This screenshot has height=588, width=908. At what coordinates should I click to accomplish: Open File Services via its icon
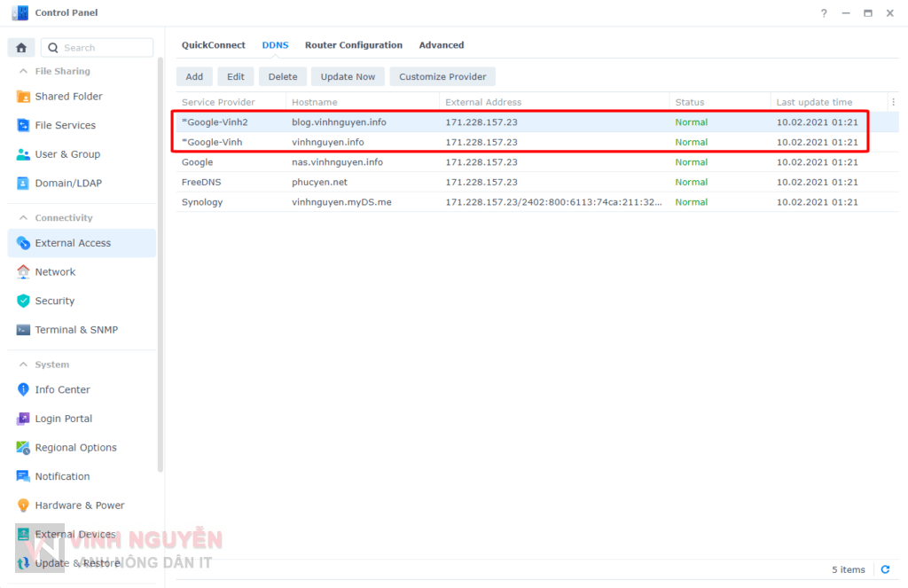tap(23, 126)
